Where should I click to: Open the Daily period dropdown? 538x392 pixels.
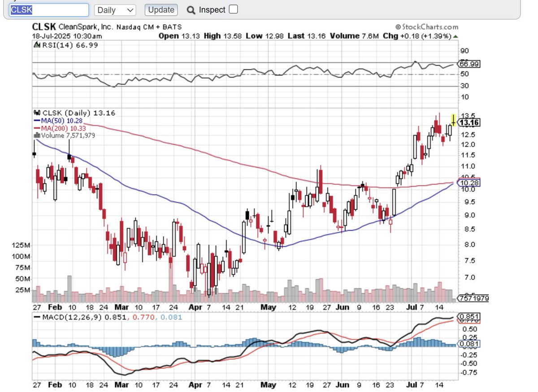point(115,10)
